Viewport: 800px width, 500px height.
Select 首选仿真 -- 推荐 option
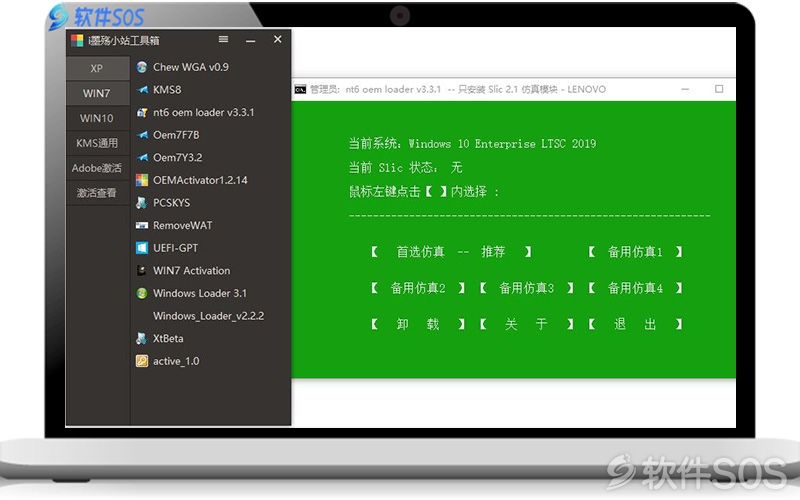451,252
